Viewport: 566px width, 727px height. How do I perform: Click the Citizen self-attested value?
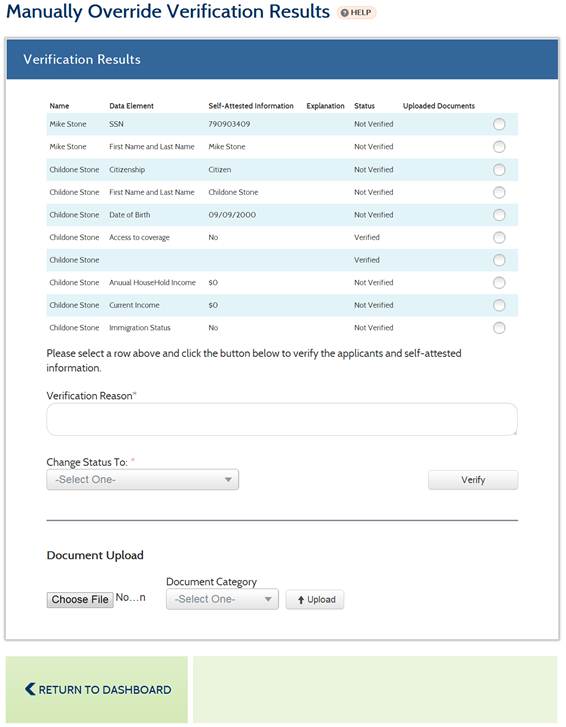(x=219, y=170)
